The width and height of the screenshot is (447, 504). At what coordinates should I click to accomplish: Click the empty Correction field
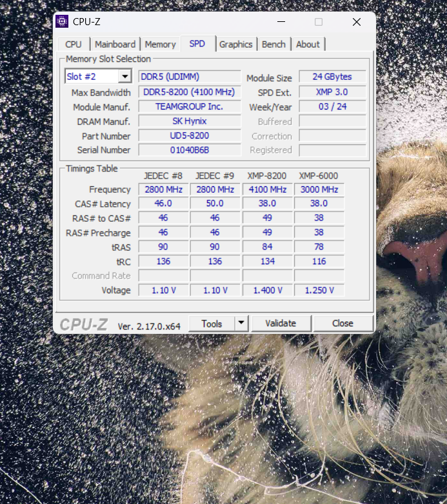[332, 136]
